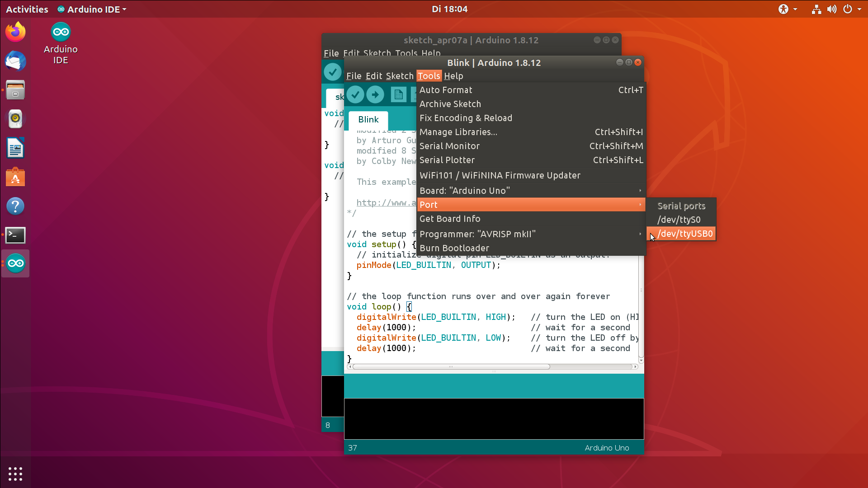Image resolution: width=868 pixels, height=488 pixels.
Task: Choose Get Board Info
Action: tap(531, 219)
